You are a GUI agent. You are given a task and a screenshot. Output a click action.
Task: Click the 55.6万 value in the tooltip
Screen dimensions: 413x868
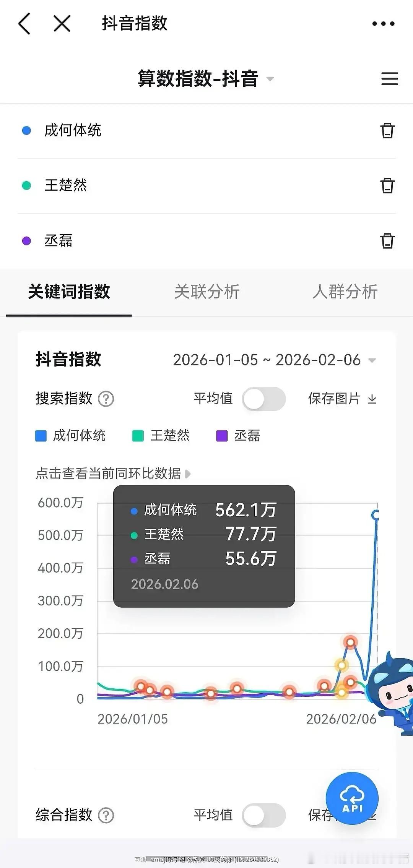(251, 559)
